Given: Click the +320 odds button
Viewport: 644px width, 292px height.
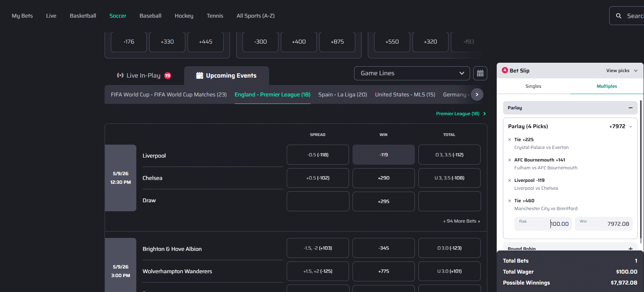Looking at the screenshot, I should pyautogui.click(x=431, y=42).
